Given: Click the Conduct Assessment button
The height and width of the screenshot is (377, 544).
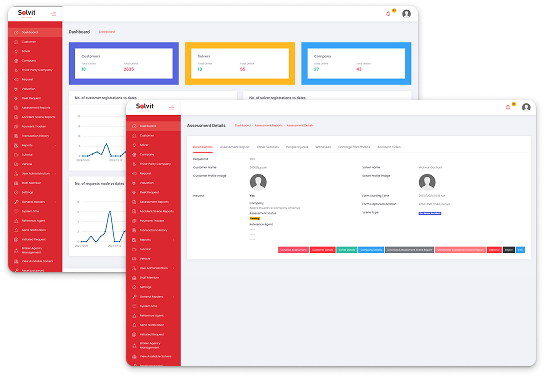Looking at the screenshot, I should (293, 250).
